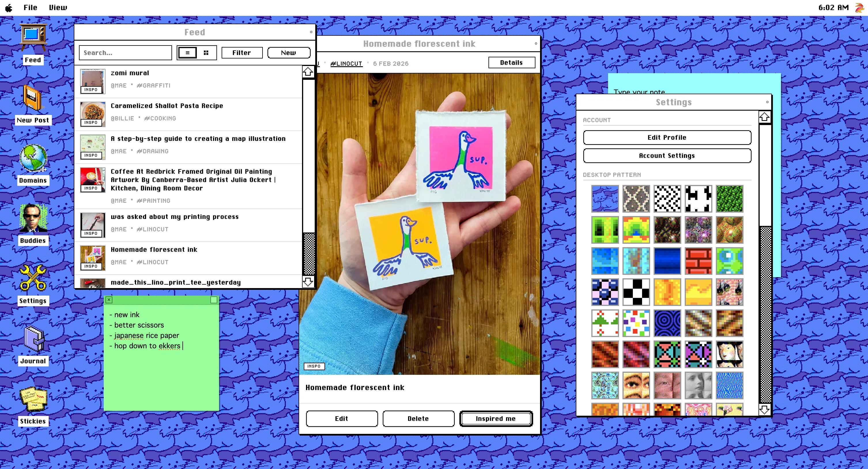This screenshot has width=868, height=469.
Task: Switch Feed to grid view
Action: pos(206,52)
